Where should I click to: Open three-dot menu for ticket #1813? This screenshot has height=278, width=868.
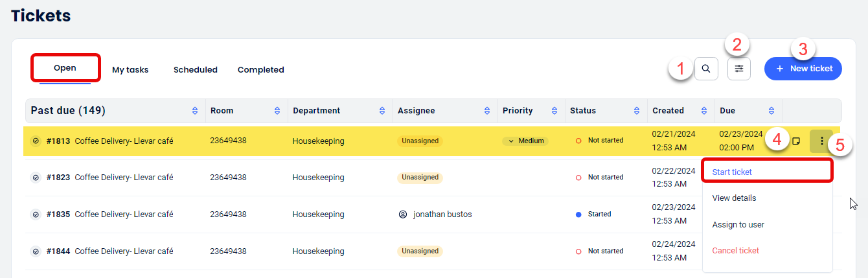pos(821,141)
